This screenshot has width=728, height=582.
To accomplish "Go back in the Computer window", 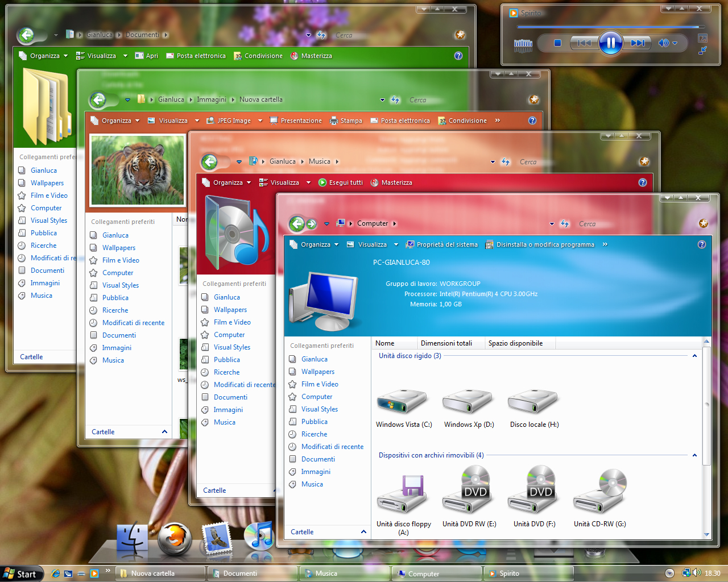I will 297,224.
